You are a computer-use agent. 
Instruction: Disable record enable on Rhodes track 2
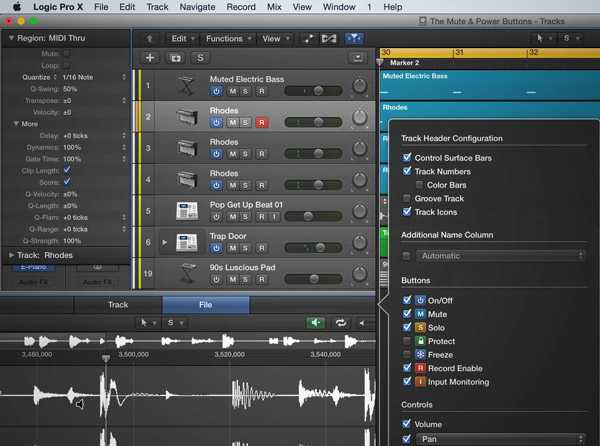tap(262, 123)
